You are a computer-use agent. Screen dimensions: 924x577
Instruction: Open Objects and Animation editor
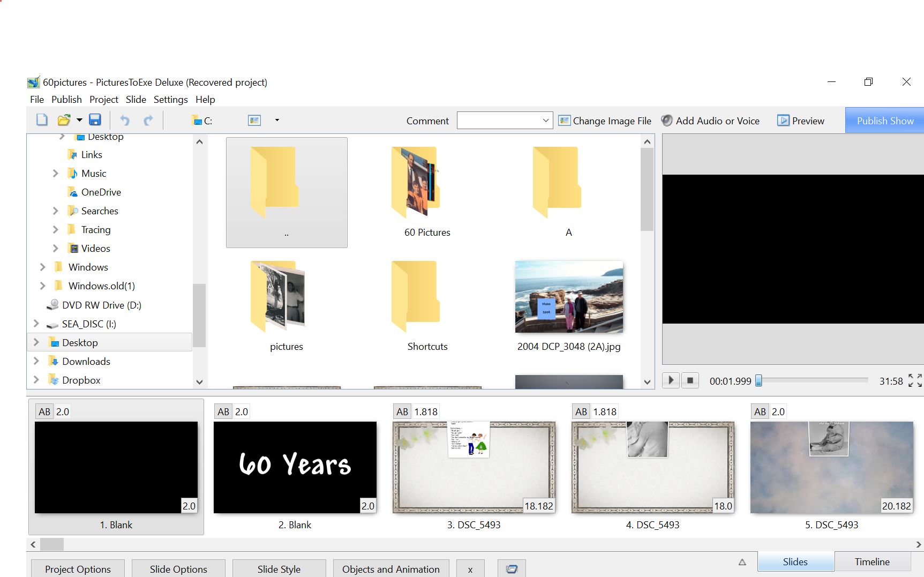click(390, 569)
